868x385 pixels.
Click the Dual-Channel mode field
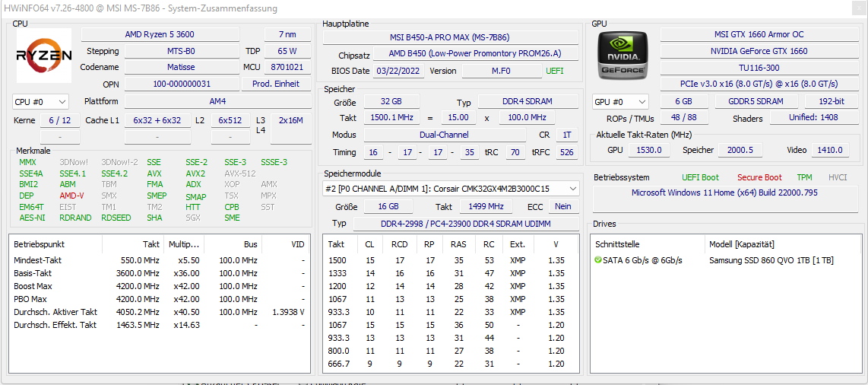tap(445, 135)
